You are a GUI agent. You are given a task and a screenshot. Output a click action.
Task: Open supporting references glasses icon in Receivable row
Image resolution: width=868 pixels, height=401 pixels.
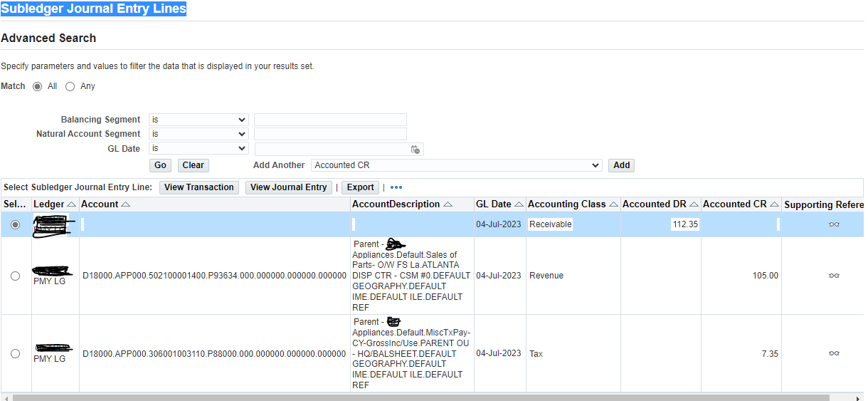834,224
